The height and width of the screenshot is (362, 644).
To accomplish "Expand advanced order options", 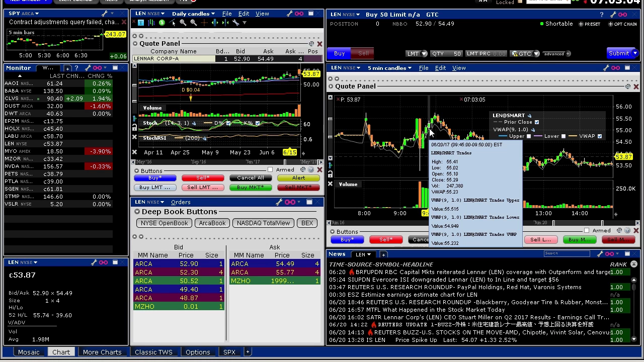I will pyautogui.click(x=556, y=54).
